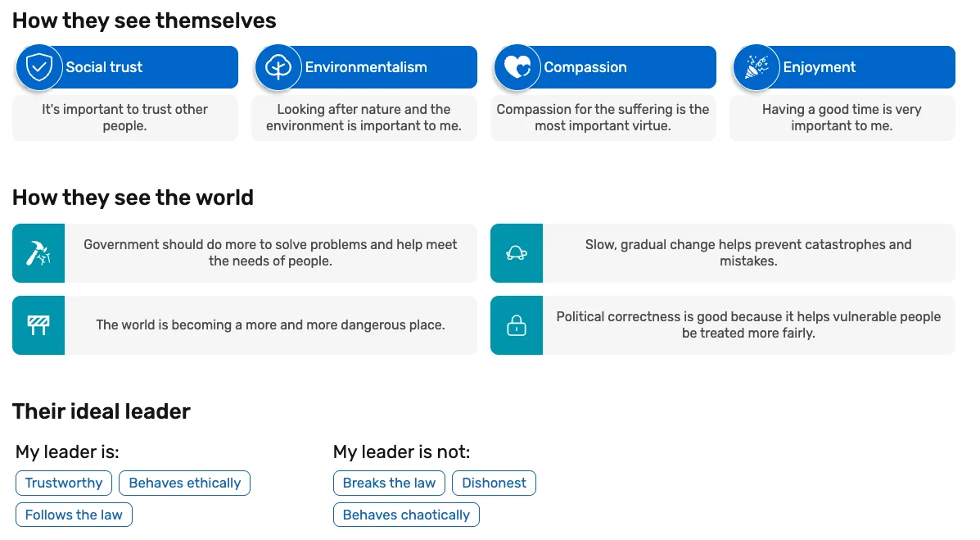Select the Behaves ethically tag
Viewport: 980px width, 540px height.
(185, 483)
